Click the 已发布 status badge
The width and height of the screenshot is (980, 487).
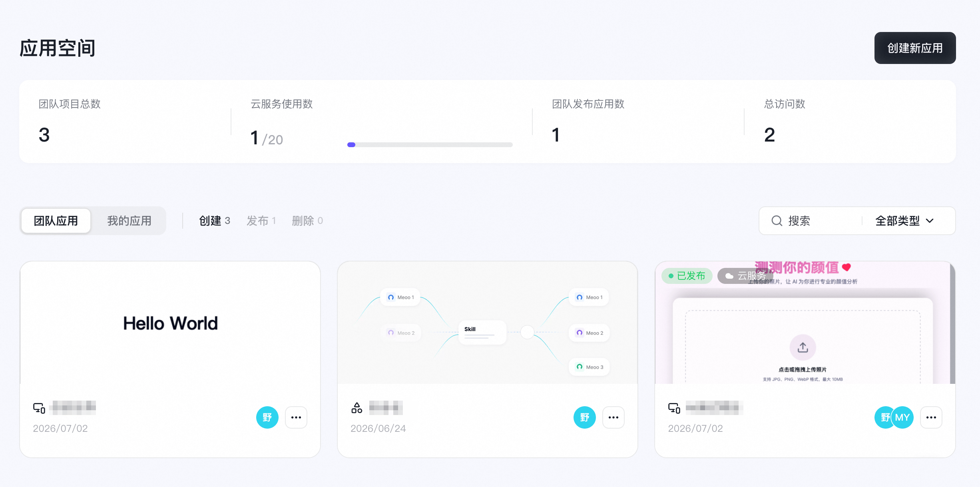(687, 276)
